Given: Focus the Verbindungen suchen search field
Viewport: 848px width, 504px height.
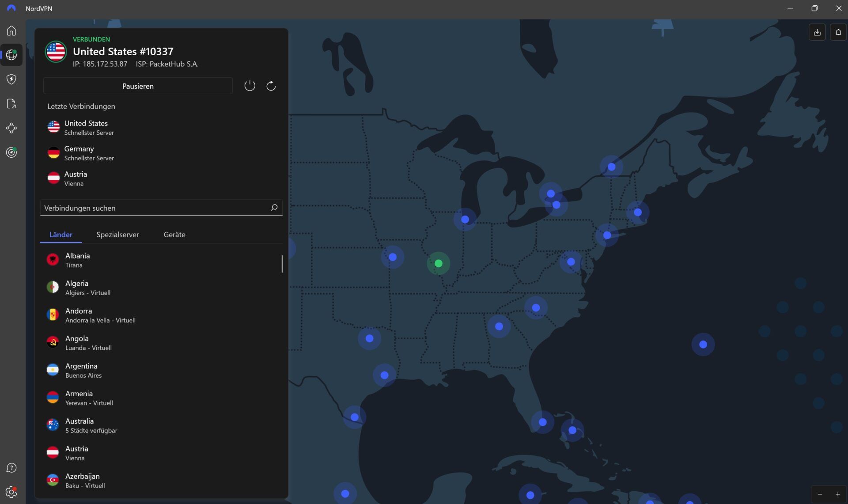Looking at the screenshot, I should [x=161, y=208].
